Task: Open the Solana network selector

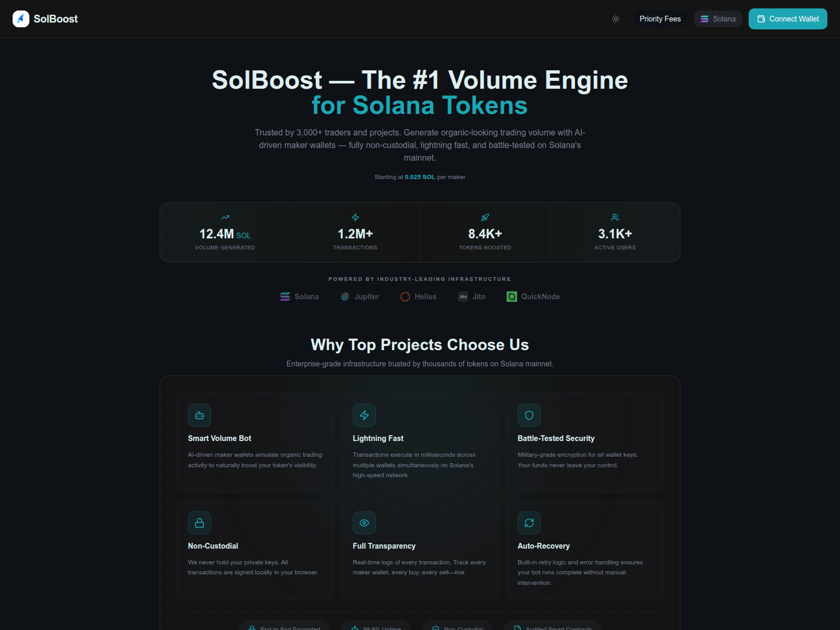Action: (x=718, y=19)
